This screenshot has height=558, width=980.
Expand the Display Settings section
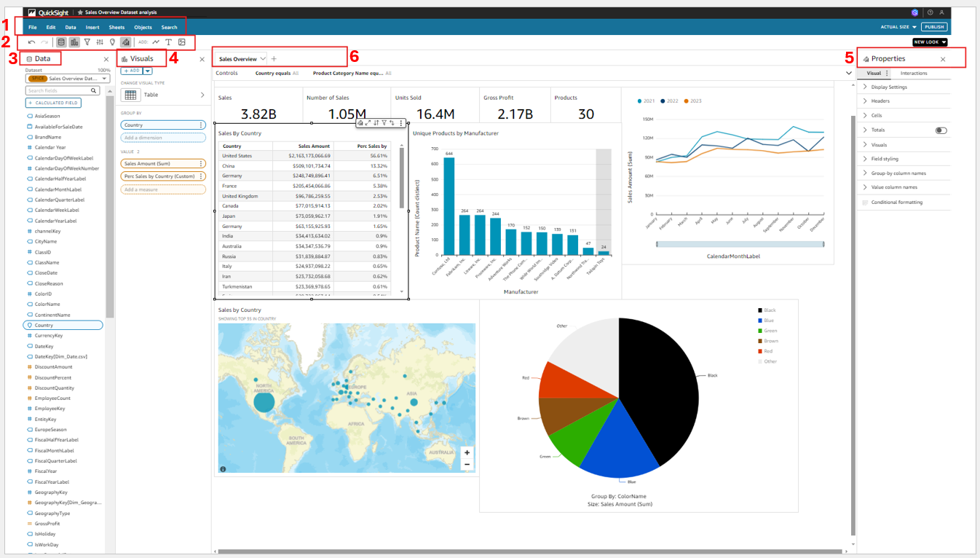click(904, 87)
